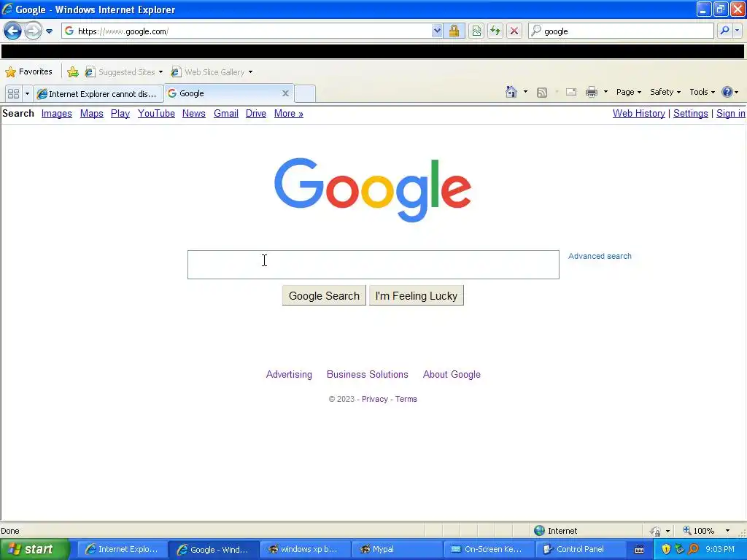Switch to Mypal taskbar window
Image resolution: width=747 pixels, height=560 pixels.
click(x=396, y=549)
